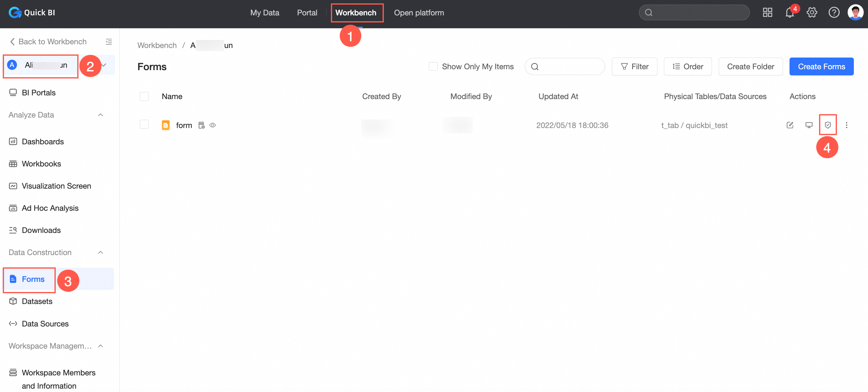Open the three-dot more actions menu
868x392 pixels.
(x=846, y=125)
